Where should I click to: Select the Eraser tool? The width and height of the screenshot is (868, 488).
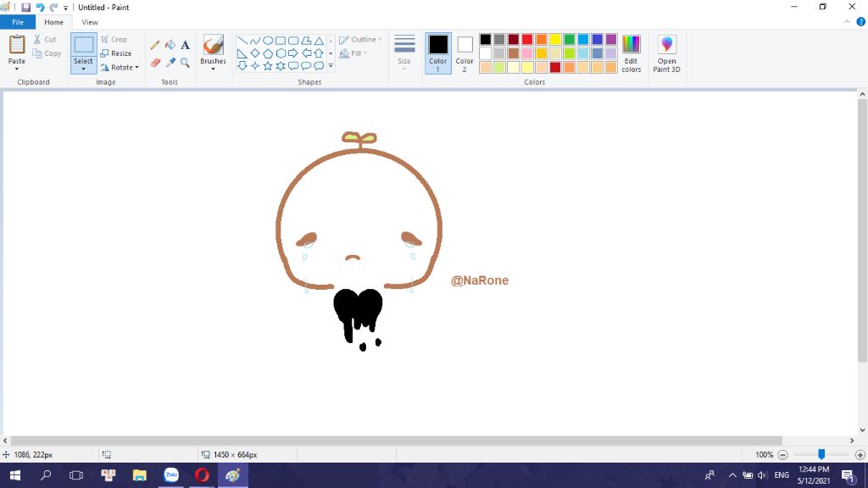point(156,63)
